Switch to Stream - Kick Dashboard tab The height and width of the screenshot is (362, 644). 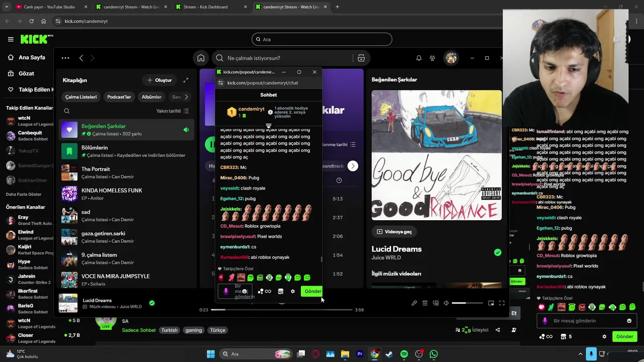[211, 7]
